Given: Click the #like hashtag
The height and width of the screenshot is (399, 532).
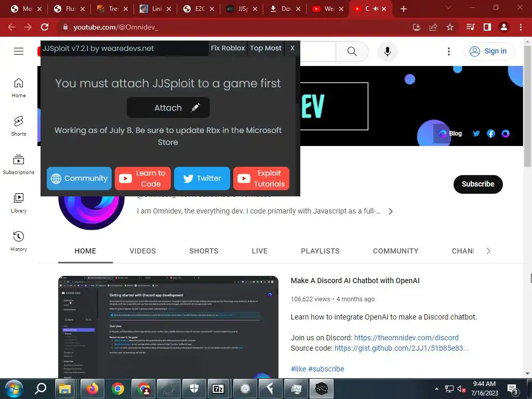Looking at the screenshot, I should [298, 369].
